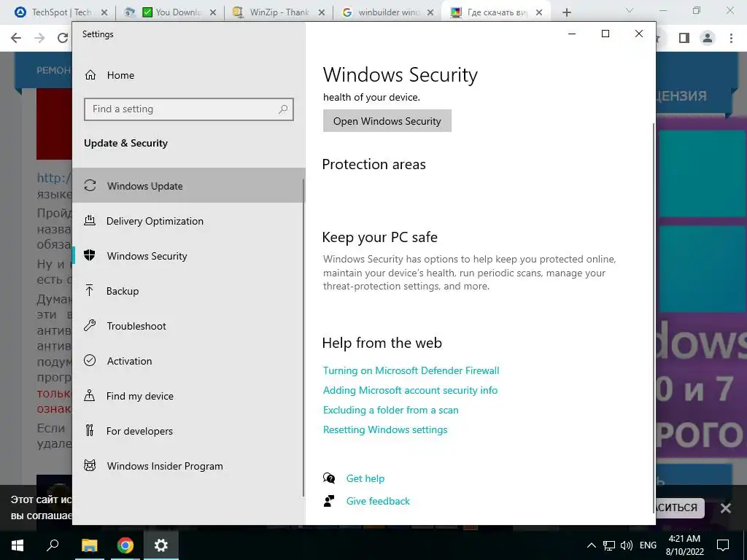This screenshot has width=747, height=560.
Task: Open For developers page
Action: coord(187,430)
